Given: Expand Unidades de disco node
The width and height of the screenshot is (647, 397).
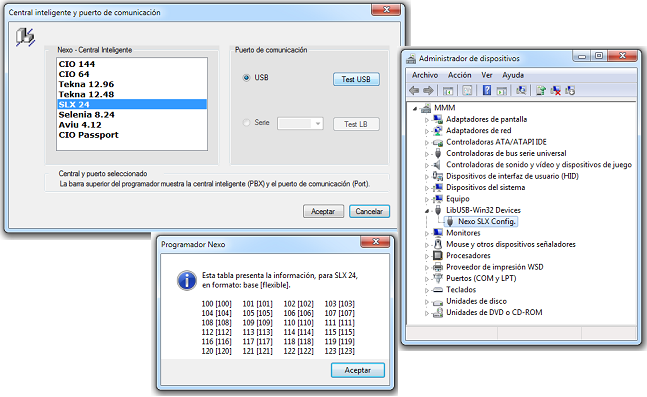Looking at the screenshot, I should [427, 302].
